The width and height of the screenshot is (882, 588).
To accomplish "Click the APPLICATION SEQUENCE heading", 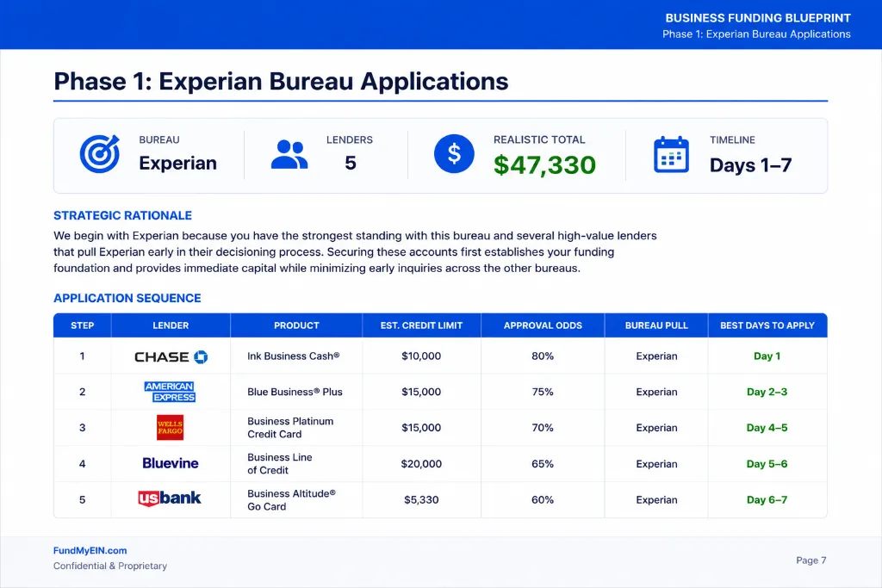I will 127,298.
